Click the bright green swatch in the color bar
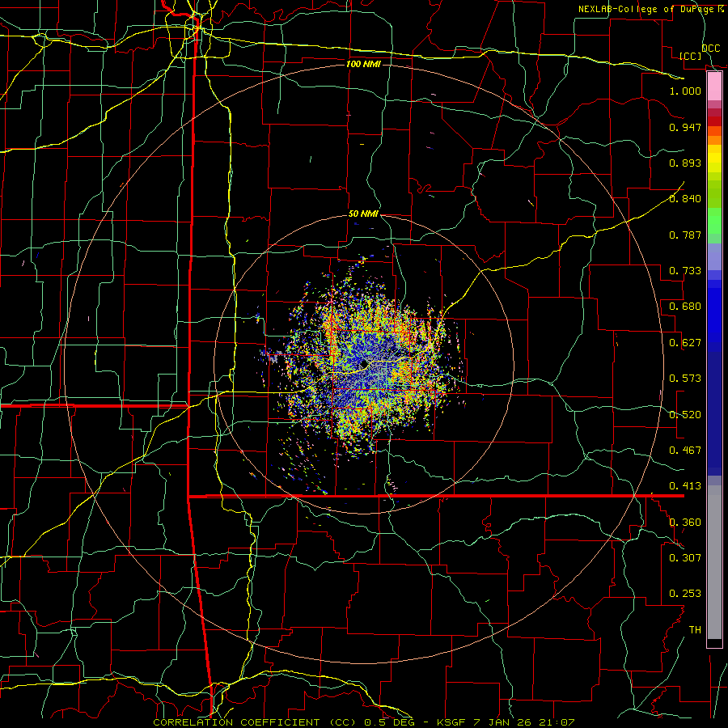This screenshot has width=728, height=728. 714,221
